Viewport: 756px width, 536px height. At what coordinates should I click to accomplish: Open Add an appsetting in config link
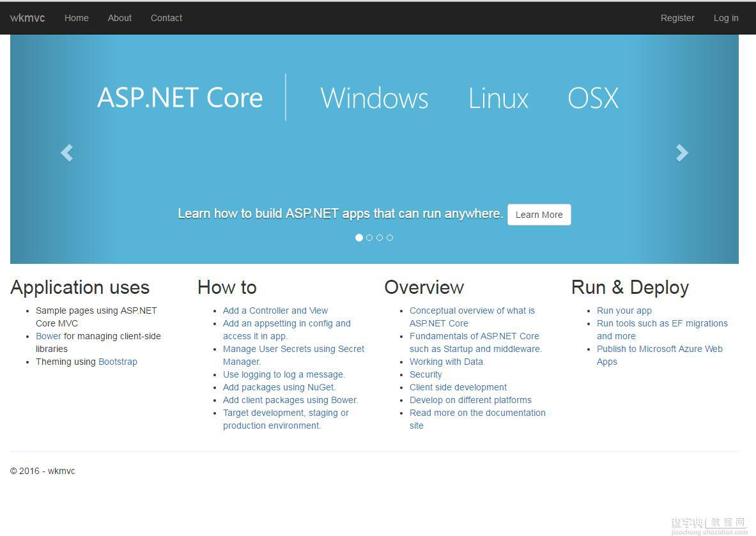coord(287,330)
